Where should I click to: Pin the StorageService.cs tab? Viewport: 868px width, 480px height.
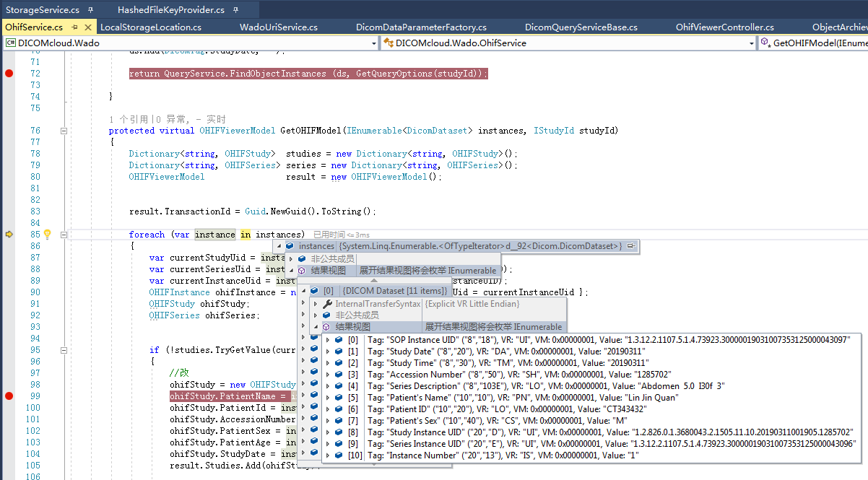coord(90,10)
